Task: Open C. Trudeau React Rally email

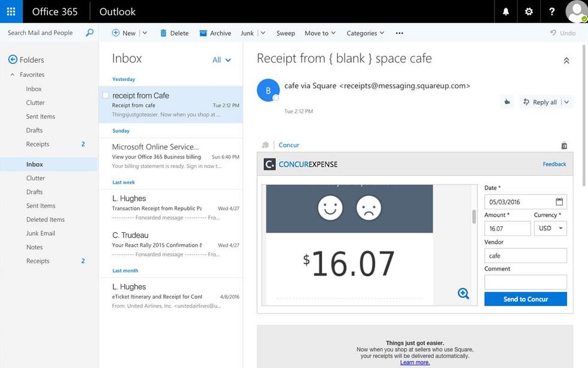Action: 170,244
